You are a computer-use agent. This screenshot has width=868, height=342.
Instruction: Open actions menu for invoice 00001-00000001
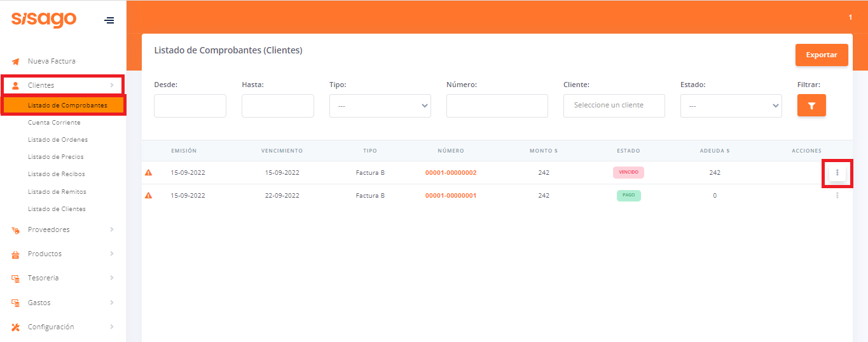pos(837,196)
